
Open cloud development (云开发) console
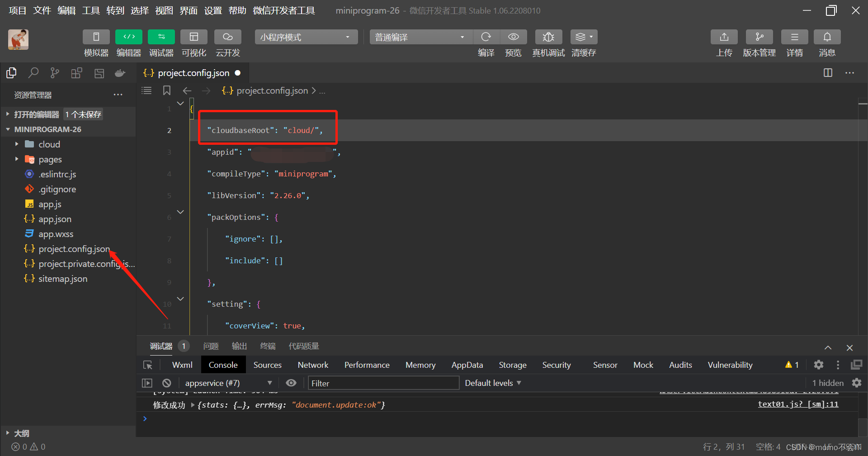point(228,37)
